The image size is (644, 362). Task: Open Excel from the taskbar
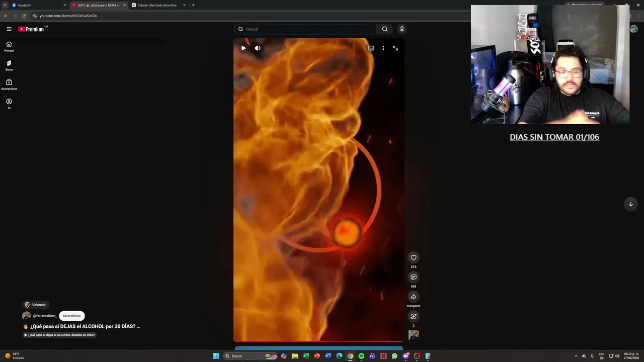pos(306,356)
